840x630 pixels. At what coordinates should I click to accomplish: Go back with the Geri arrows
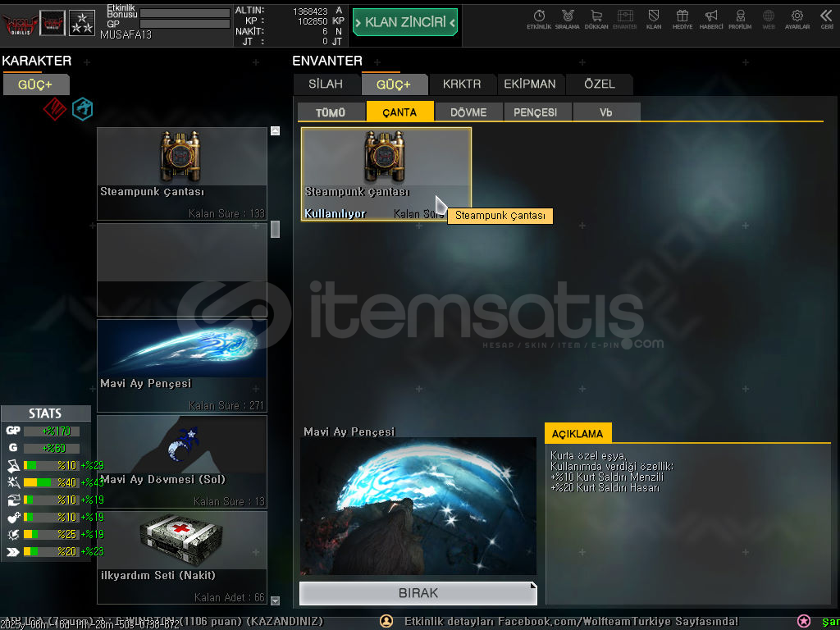(x=826, y=18)
